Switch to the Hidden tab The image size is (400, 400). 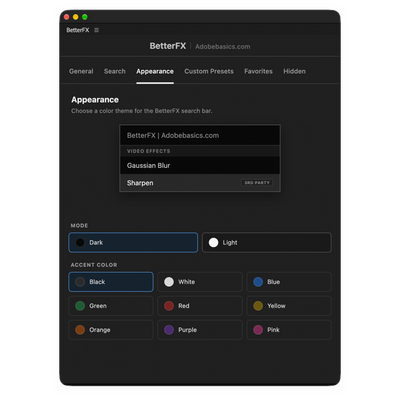point(294,71)
